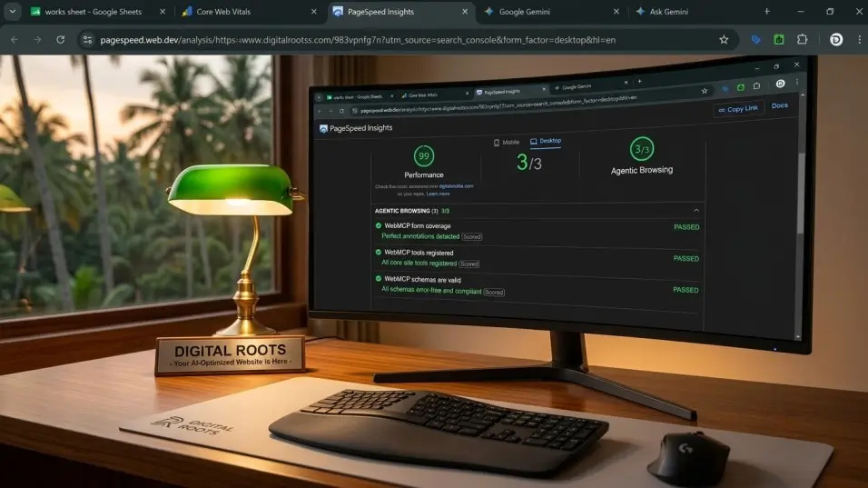This screenshot has width=868, height=488.
Task: Restore down the browser window
Action: tap(830, 12)
